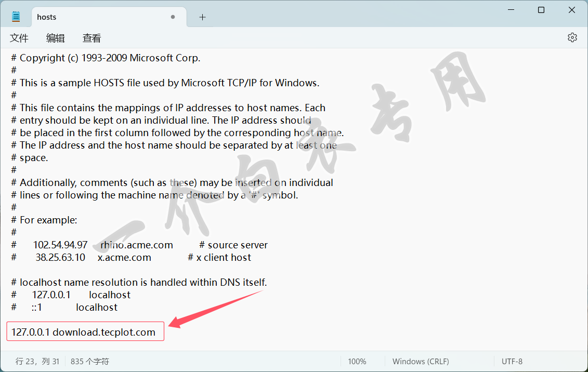Click the 38.25.63.10 example address
Viewport: 588px width, 372px height.
coord(60,257)
